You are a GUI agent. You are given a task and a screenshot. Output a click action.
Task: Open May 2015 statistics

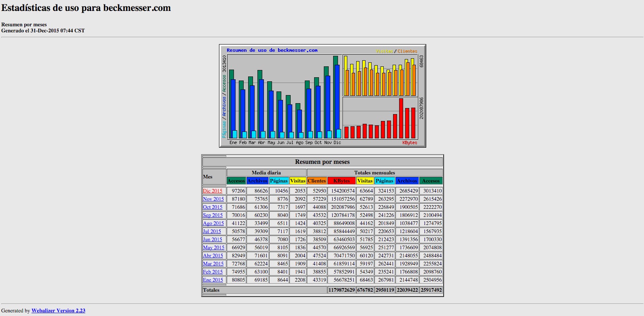(213, 248)
